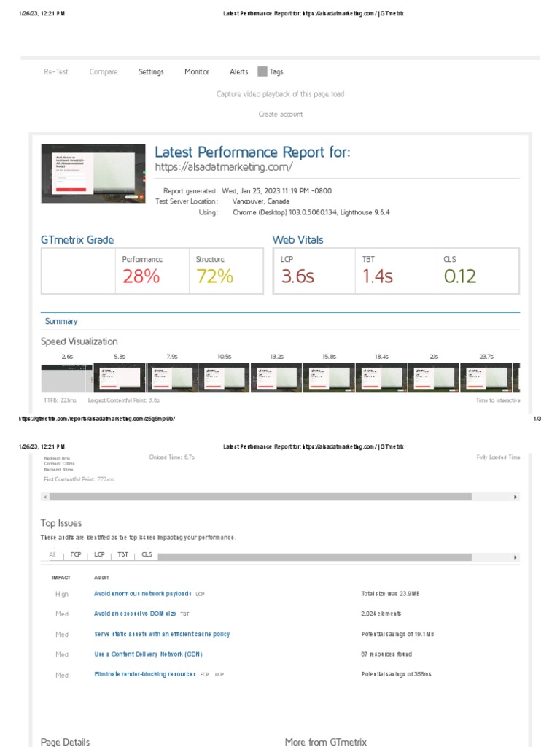Viewport: 560px width, 747px height.
Task: Select the Summary tab
Action: (x=61, y=321)
